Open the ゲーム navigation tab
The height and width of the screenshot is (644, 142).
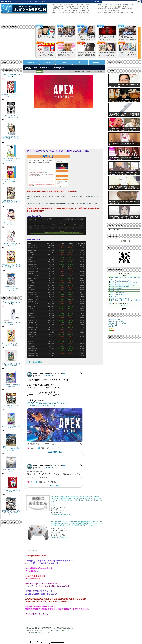click(31, 62)
